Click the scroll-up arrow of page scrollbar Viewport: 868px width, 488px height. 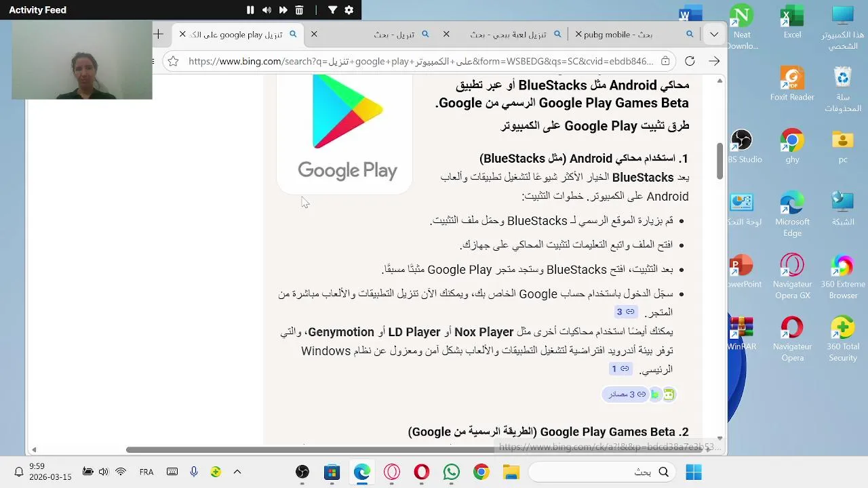pyautogui.click(x=719, y=81)
